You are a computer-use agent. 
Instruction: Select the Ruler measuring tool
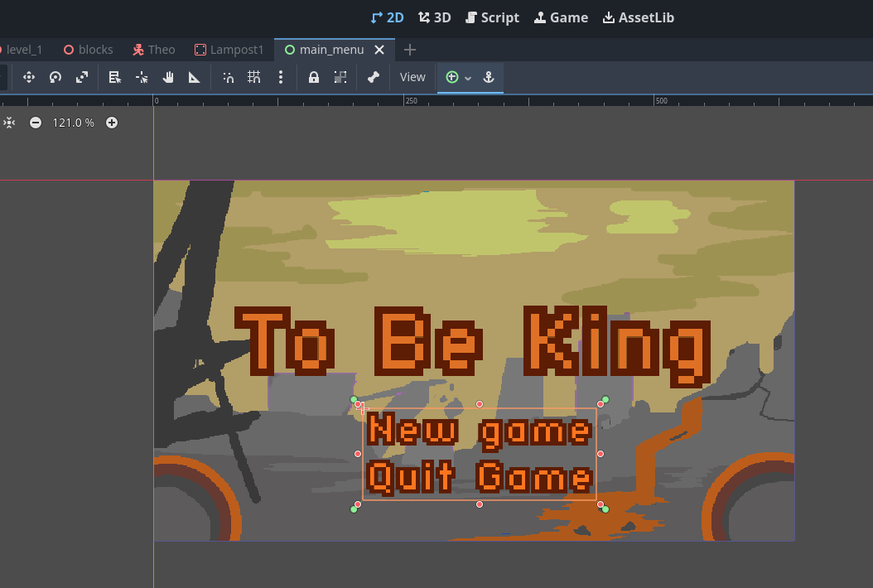tap(195, 77)
